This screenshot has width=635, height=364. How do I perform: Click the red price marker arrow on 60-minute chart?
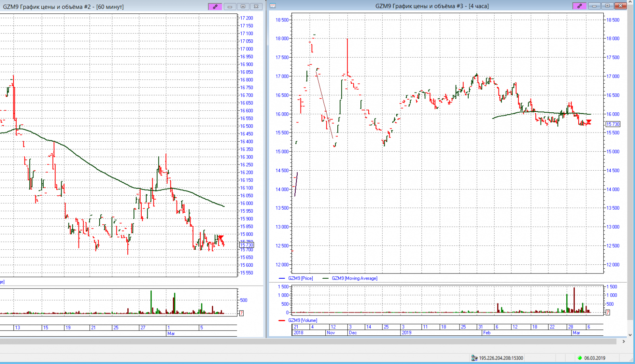[x=221, y=238]
